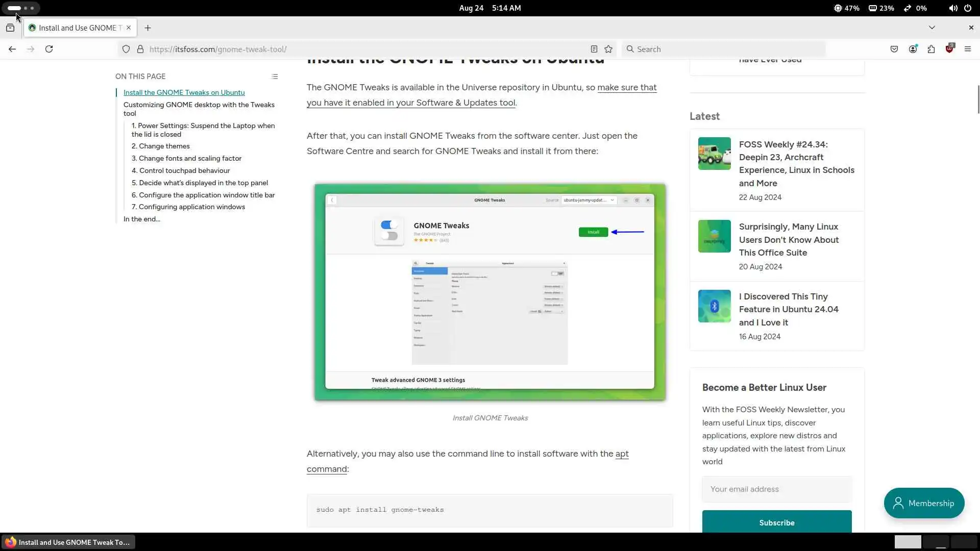The width and height of the screenshot is (980, 551).
Task: Open Firefox View recent browsing button
Action: coord(10,28)
